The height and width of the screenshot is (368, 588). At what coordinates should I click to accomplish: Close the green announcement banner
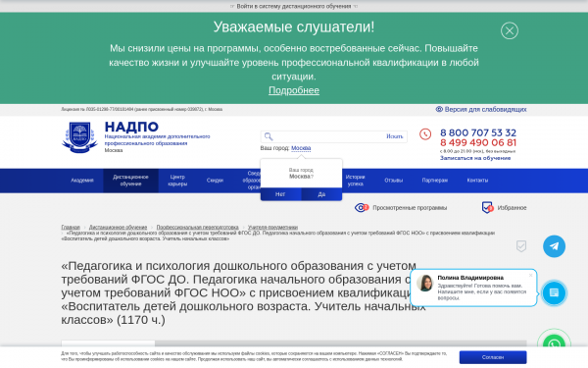click(x=510, y=30)
